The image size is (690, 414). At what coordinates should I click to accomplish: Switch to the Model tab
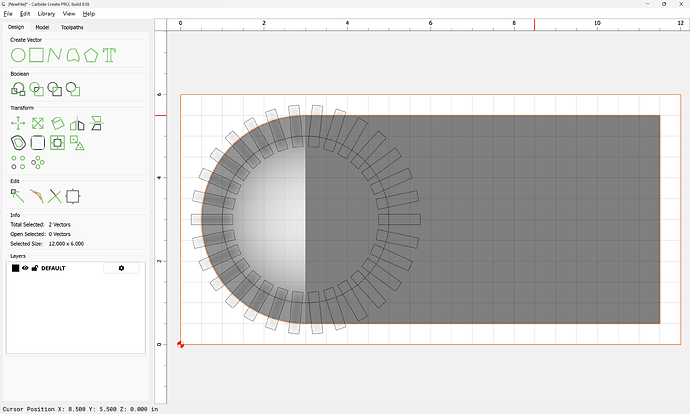coord(43,27)
